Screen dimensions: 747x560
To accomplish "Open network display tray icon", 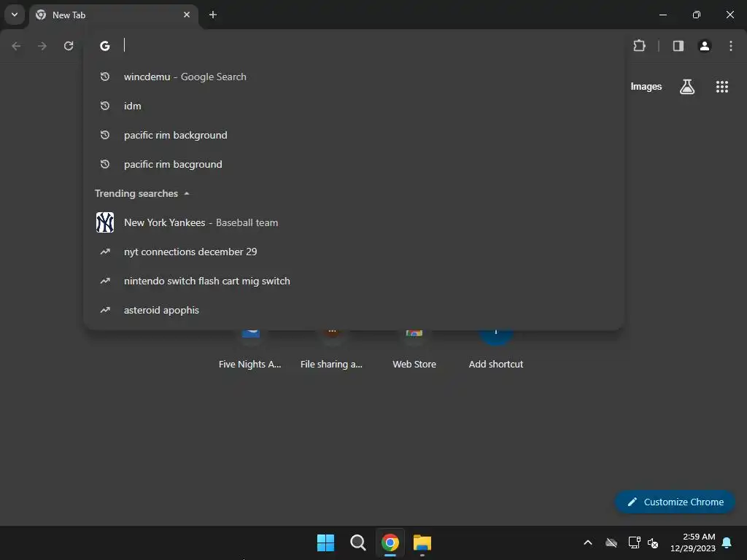I will (634, 542).
